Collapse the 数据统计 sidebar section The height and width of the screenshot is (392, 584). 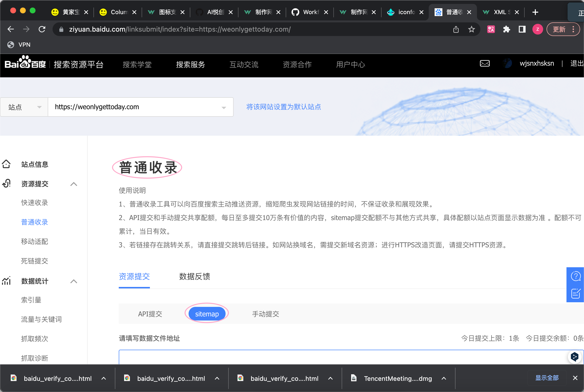(x=73, y=281)
